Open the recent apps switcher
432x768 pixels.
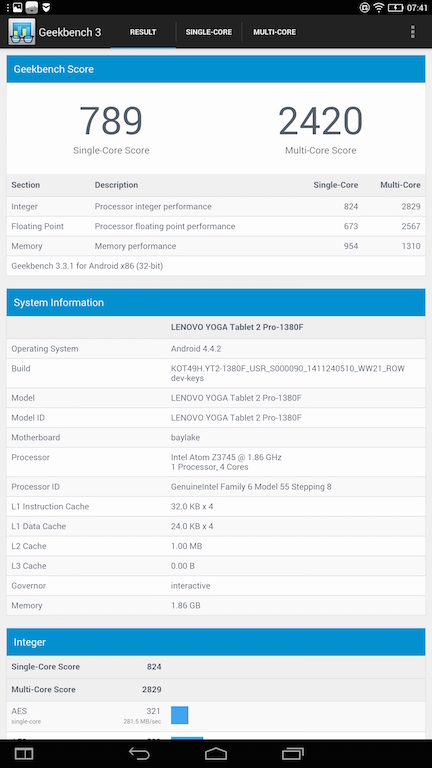293,753
